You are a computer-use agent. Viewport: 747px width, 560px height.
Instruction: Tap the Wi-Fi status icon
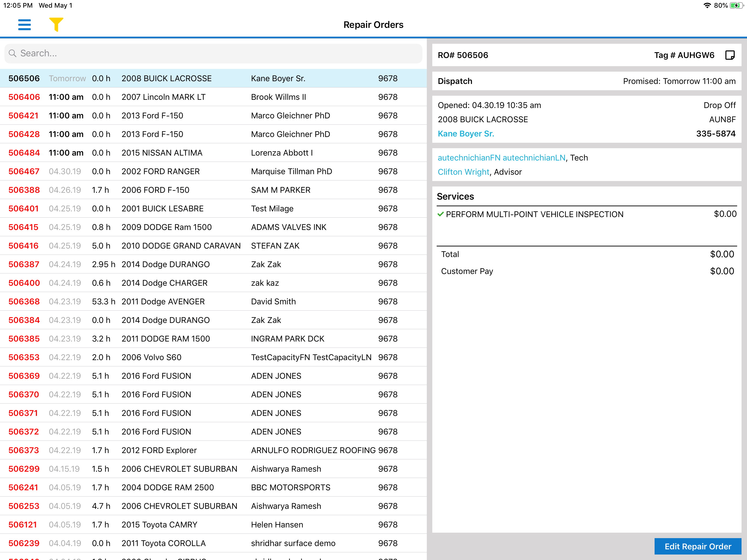[707, 5]
